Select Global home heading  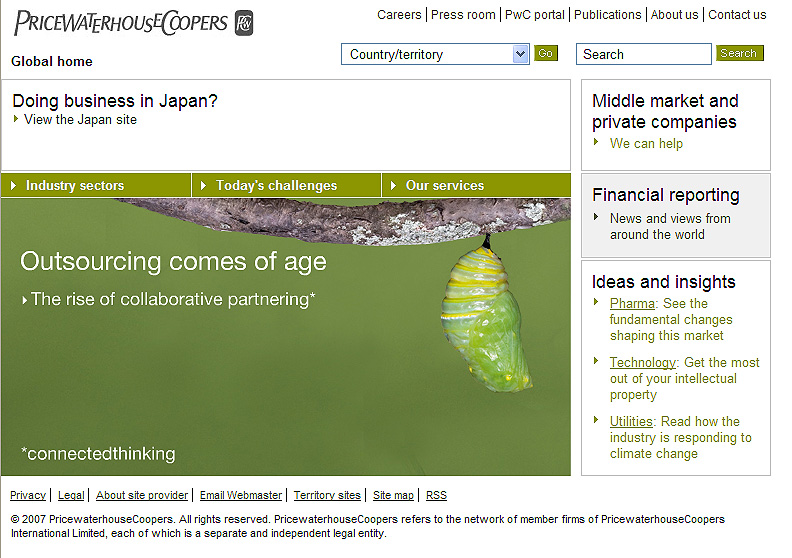coord(52,61)
